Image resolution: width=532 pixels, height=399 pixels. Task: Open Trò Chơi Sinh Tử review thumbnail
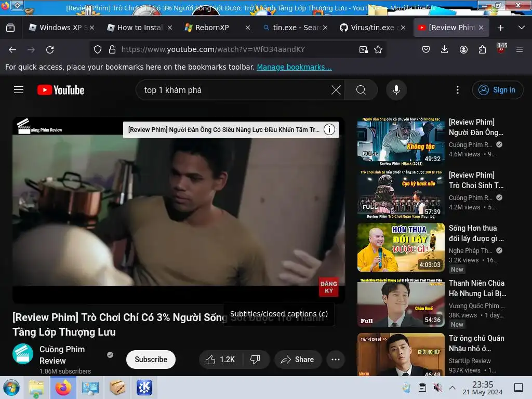pos(401,194)
